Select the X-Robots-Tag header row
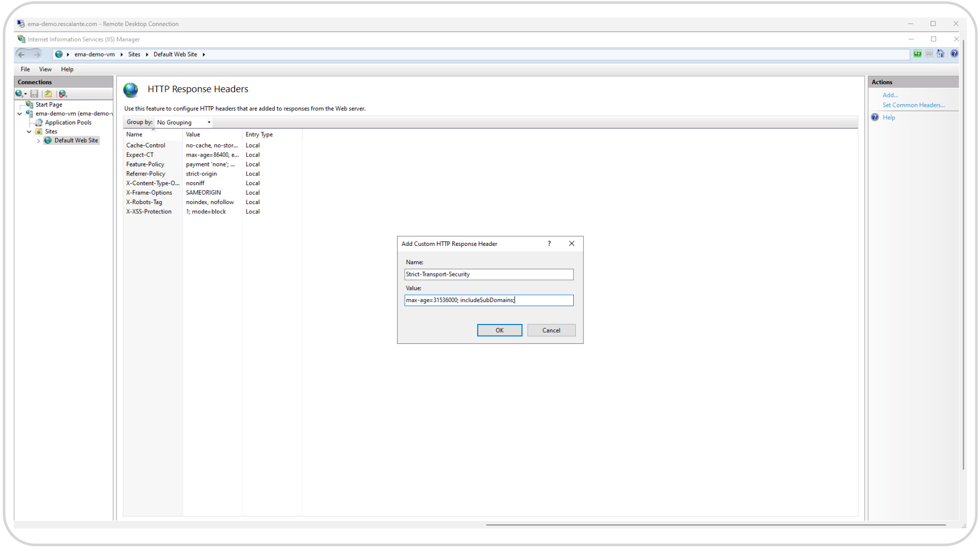 point(212,202)
